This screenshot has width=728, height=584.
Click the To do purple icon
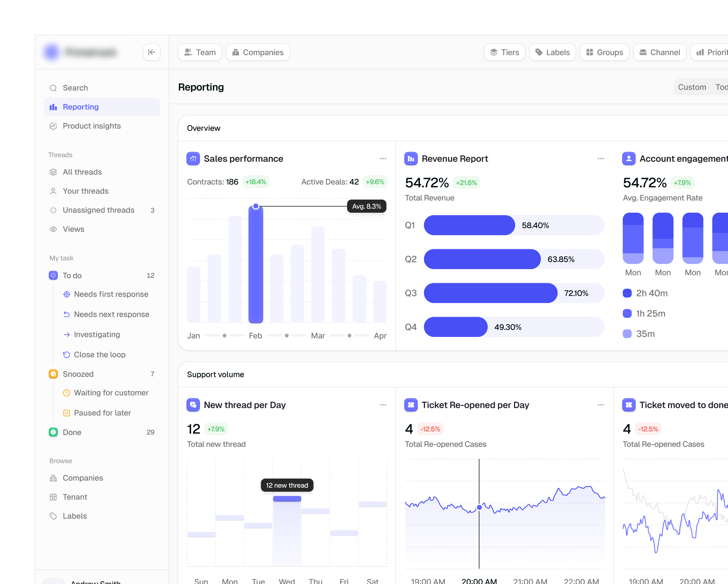click(x=53, y=275)
